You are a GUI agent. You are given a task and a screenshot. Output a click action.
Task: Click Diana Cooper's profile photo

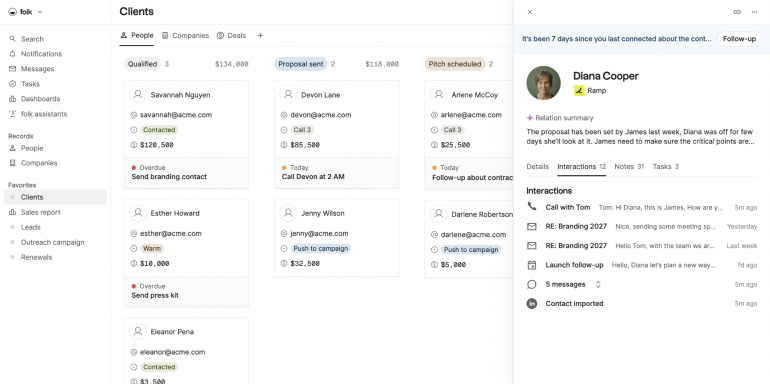(x=543, y=83)
